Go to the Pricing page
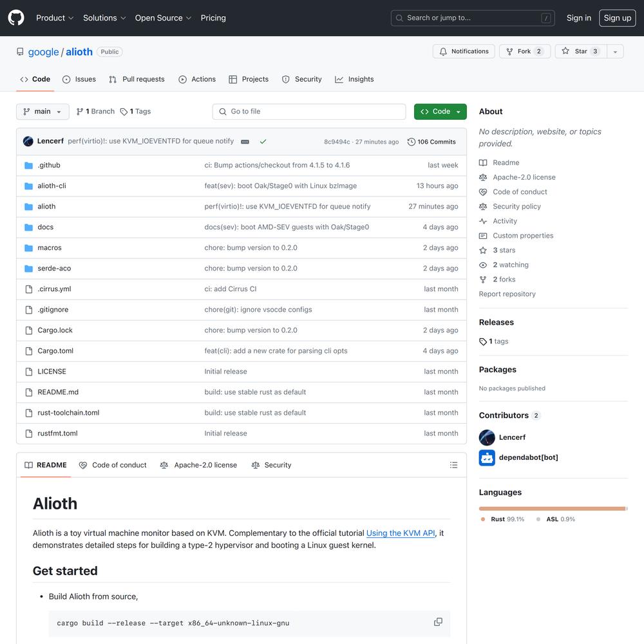Viewport: 644px width, 644px height. pyautogui.click(x=213, y=17)
